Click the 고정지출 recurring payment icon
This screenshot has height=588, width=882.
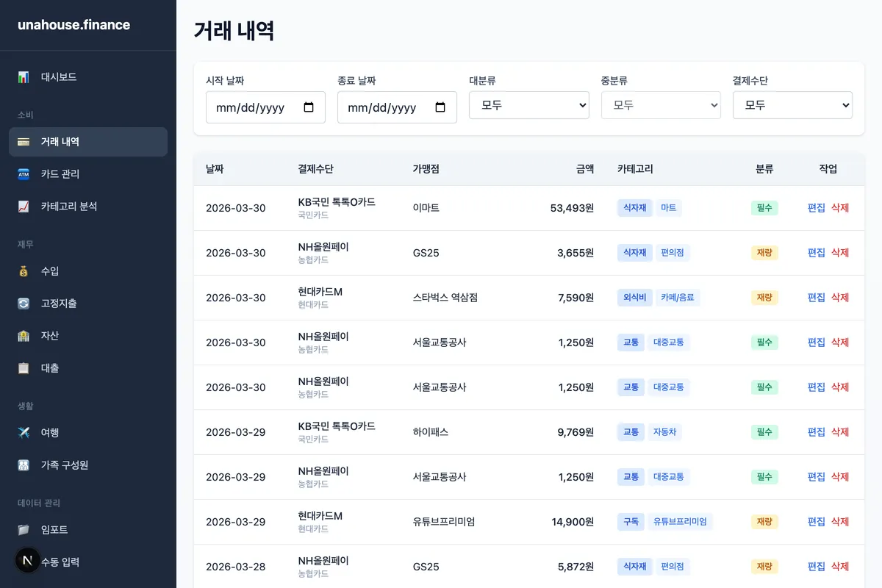pyautogui.click(x=25, y=303)
